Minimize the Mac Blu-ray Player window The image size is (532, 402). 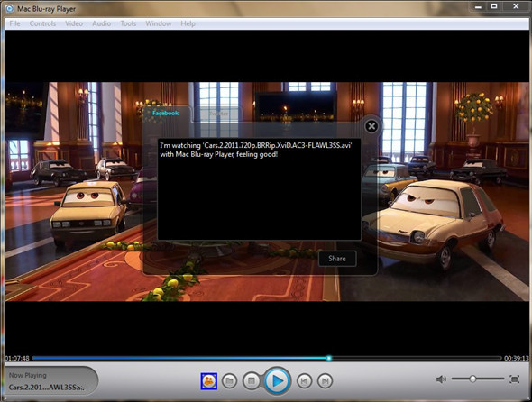pos(479,6)
